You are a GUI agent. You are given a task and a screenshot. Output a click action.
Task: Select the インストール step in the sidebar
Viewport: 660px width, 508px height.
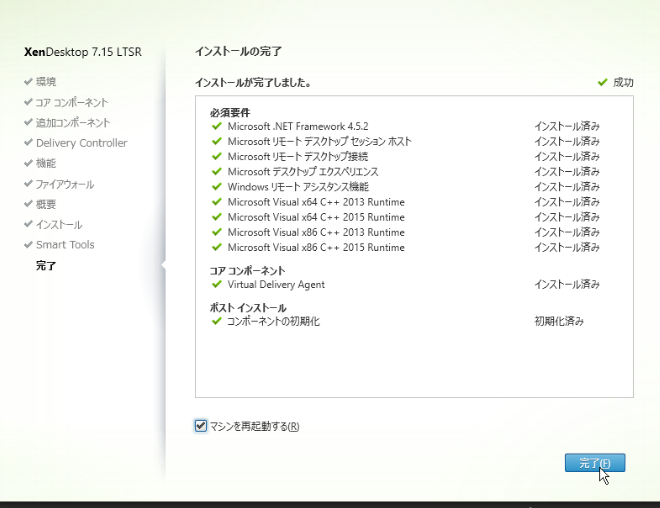(x=59, y=224)
